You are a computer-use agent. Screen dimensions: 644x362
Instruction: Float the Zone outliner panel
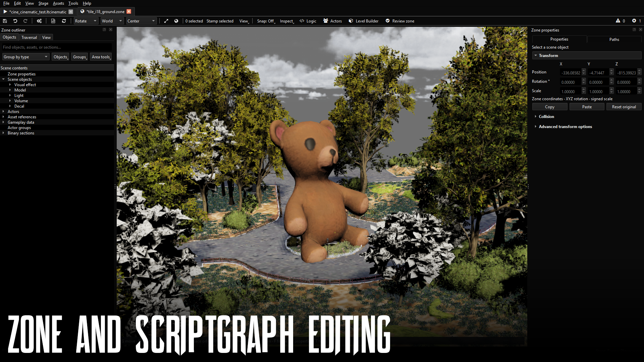pos(104,29)
